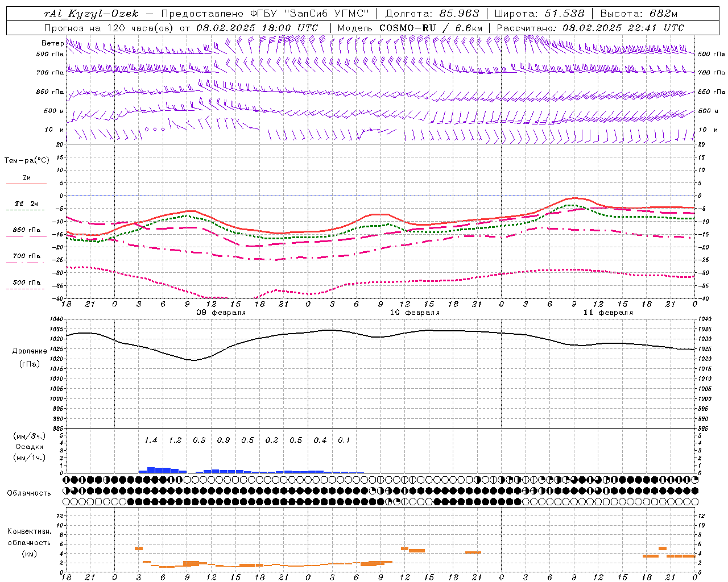The width and height of the screenshot is (728, 582).
Task: Click the (мм/3ч.) unit label
Action: (30, 436)
